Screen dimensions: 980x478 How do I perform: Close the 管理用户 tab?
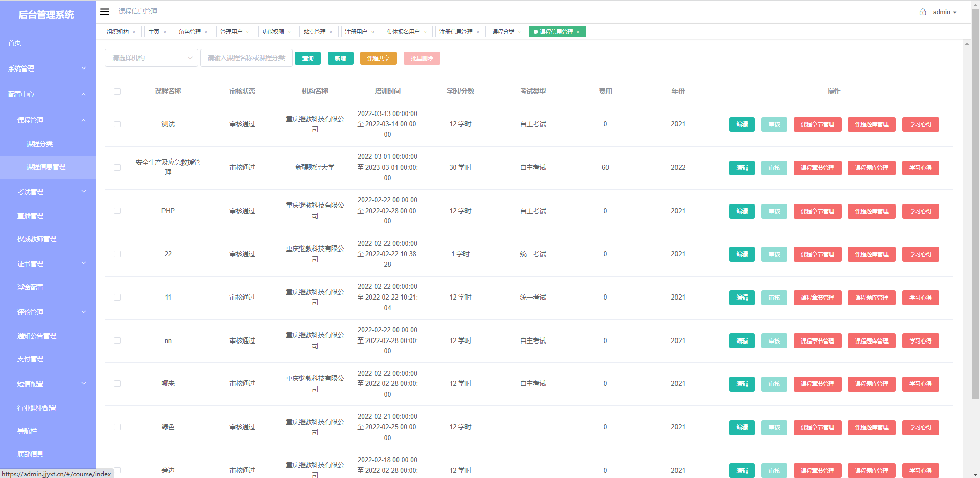(248, 32)
